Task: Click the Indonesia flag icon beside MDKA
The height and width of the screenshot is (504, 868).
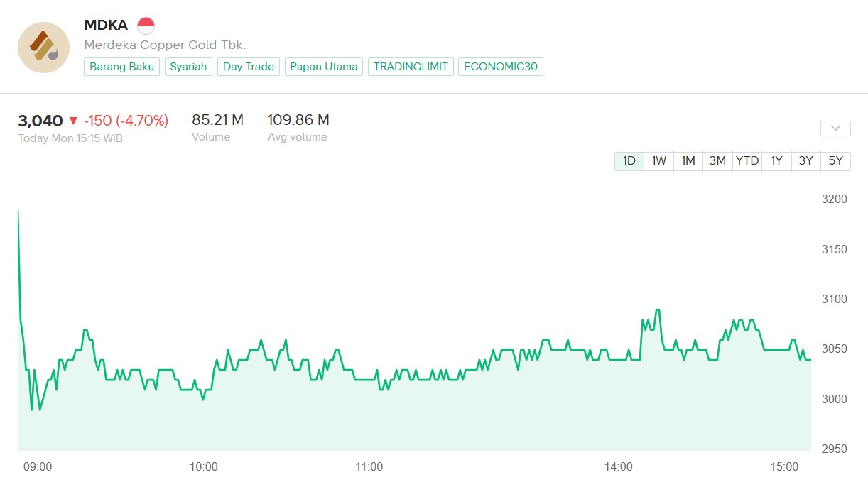Action: 146,26
